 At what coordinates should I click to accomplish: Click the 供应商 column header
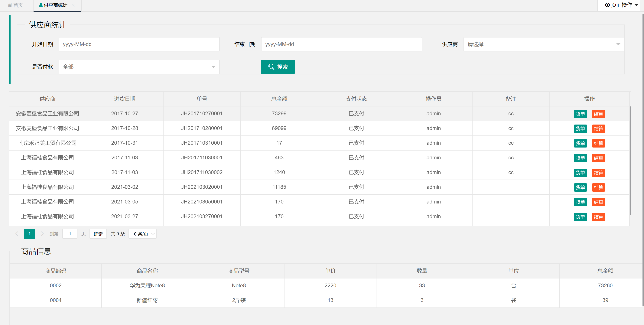click(x=47, y=99)
